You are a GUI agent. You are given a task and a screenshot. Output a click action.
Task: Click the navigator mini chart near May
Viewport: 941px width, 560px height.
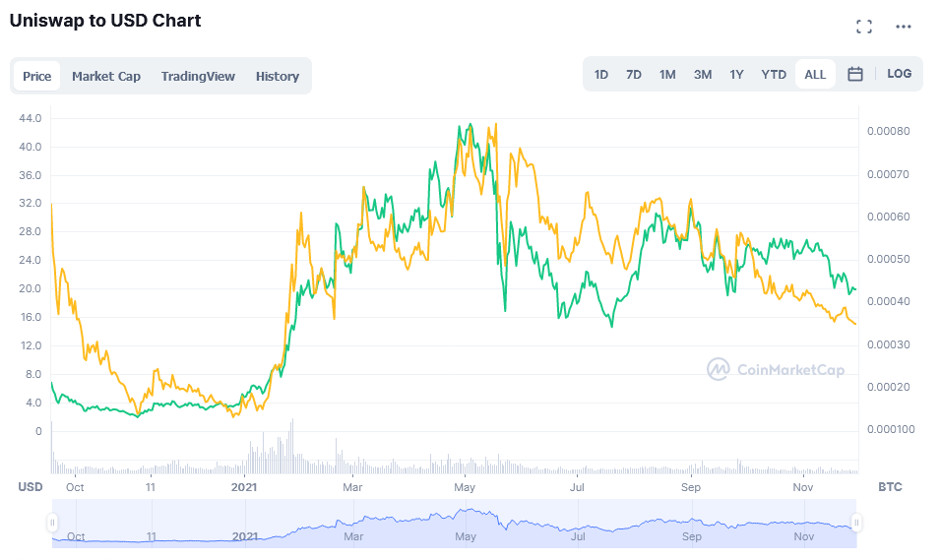pos(466,524)
